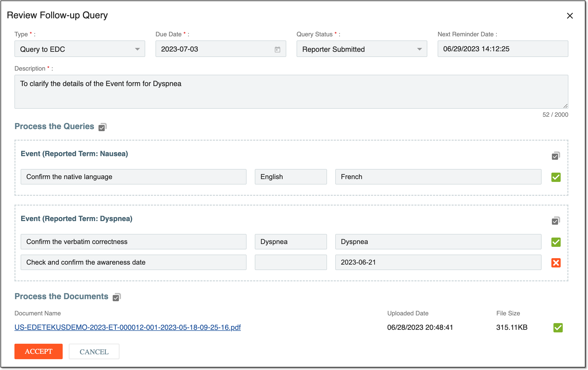This screenshot has height=370, width=588.
Task: Click the 52 / 2000 character counter
Action: point(555,115)
